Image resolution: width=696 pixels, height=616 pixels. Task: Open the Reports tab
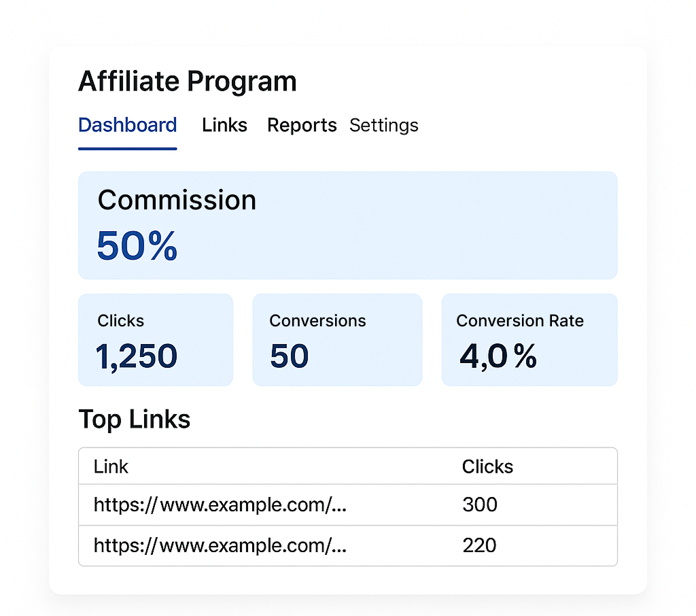(302, 125)
